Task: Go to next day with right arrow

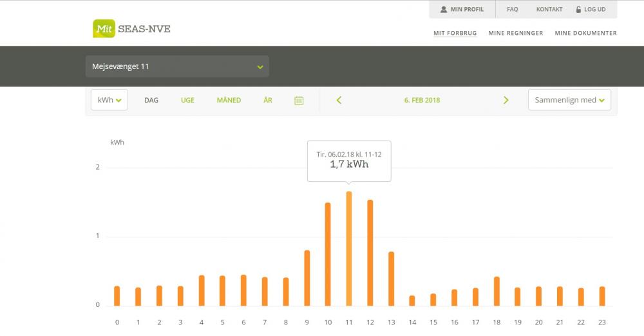Action: pyautogui.click(x=506, y=100)
